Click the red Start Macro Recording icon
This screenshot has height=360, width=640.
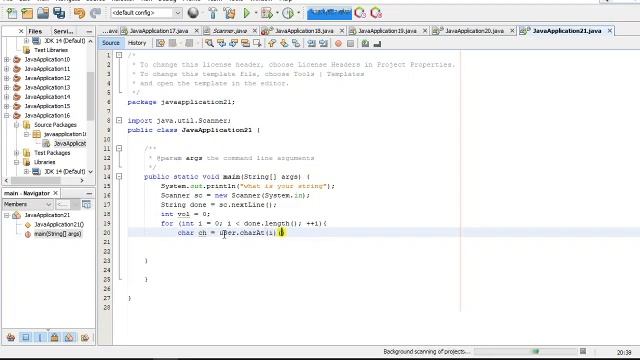pos(338,43)
